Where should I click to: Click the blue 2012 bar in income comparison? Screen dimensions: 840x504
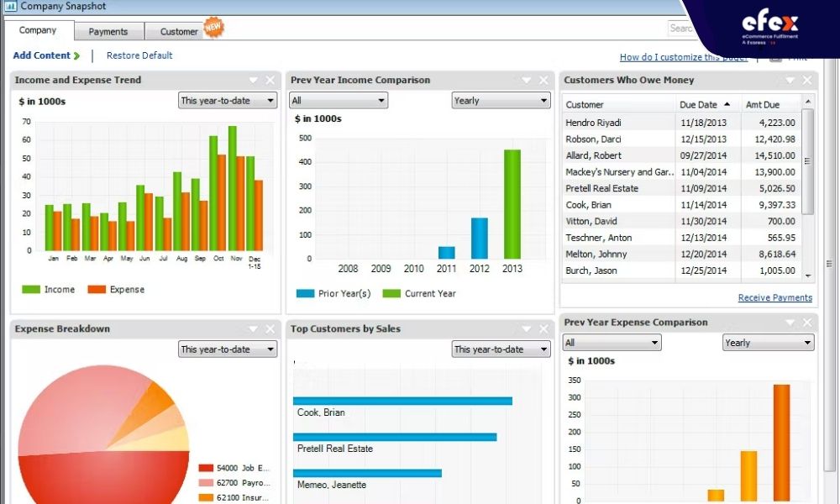click(480, 239)
